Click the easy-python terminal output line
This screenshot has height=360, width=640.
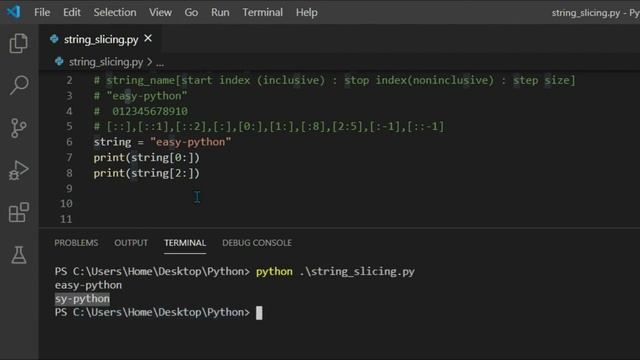[x=89, y=285]
